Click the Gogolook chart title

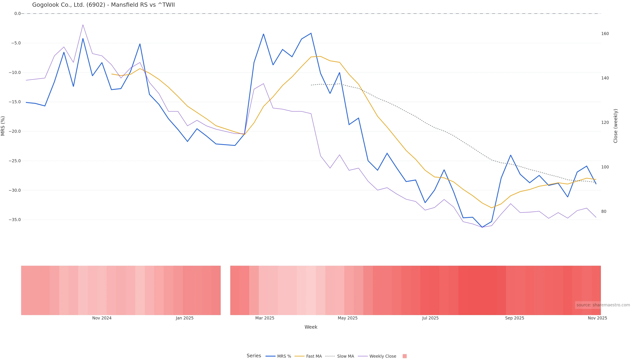(x=103, y=5)
